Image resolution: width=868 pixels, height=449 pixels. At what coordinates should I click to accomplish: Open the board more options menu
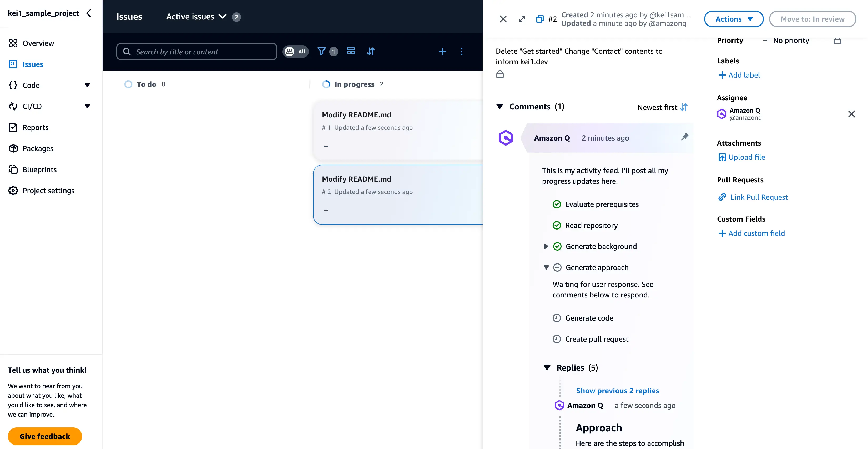[x=462, y=52]
